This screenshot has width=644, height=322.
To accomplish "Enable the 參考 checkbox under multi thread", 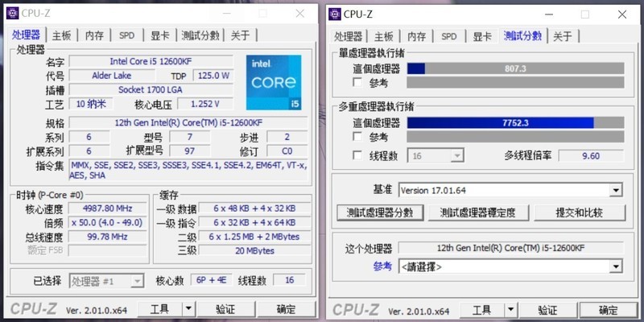I will (x=357, y=136).
